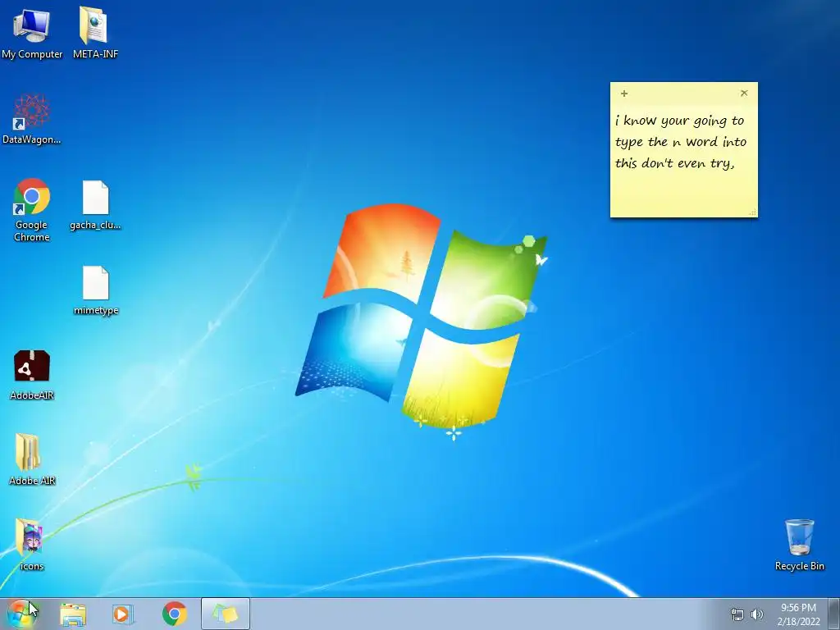This screenshot has width=840, height=630.
Task: Open the network status tray icon
Action: (737, 614)
